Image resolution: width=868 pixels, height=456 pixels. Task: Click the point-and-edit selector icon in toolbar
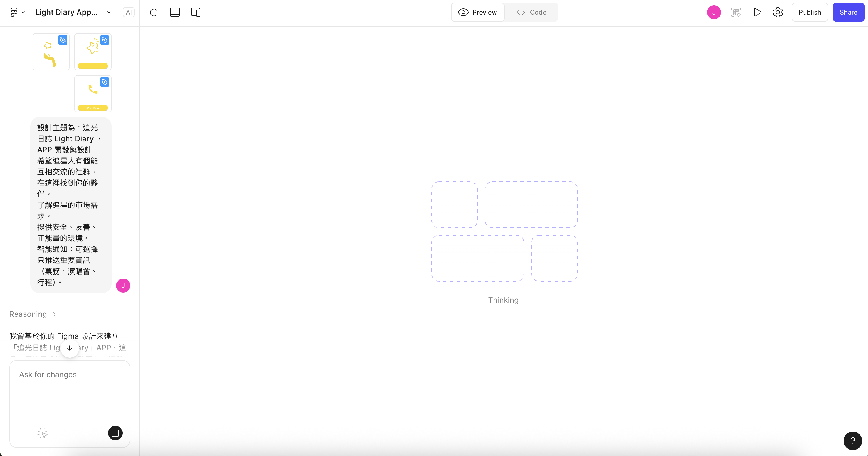[736, 13]
